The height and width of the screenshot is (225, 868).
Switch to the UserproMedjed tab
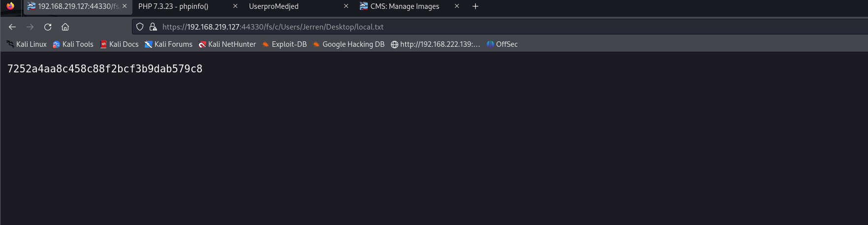pos(274,6)
